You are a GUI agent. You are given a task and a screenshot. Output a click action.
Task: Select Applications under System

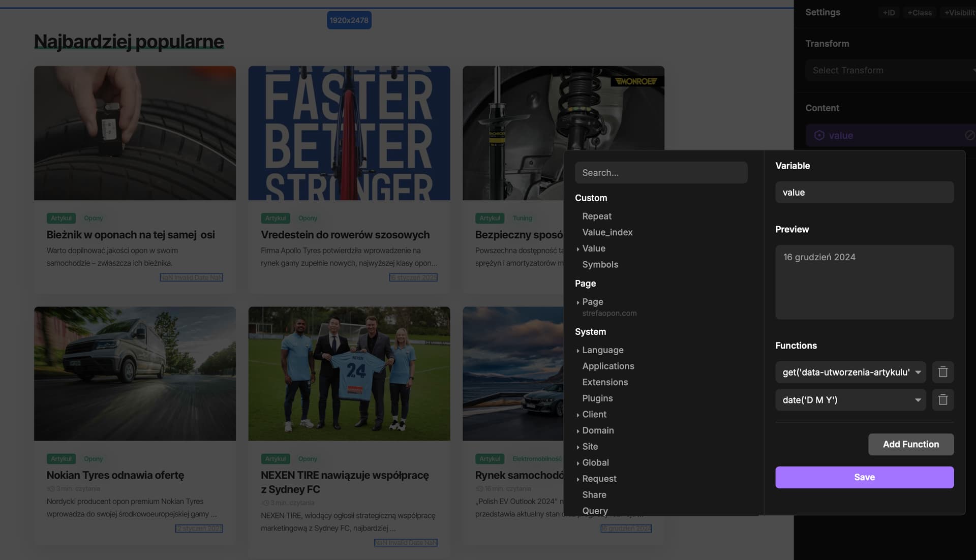(608, 366)
